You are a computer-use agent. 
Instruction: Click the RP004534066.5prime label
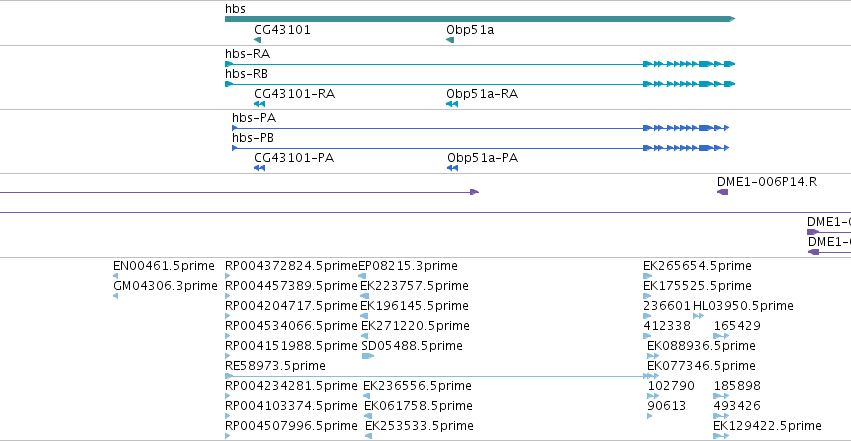click(291, 326)
